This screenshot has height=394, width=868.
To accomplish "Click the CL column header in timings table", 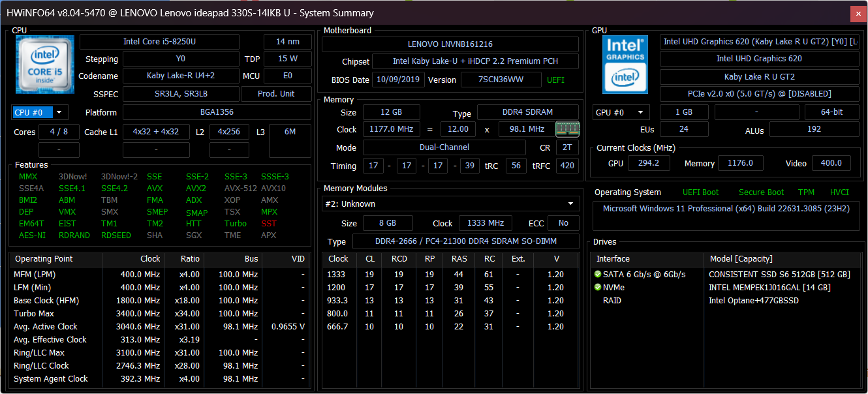I will coord(369,259).
